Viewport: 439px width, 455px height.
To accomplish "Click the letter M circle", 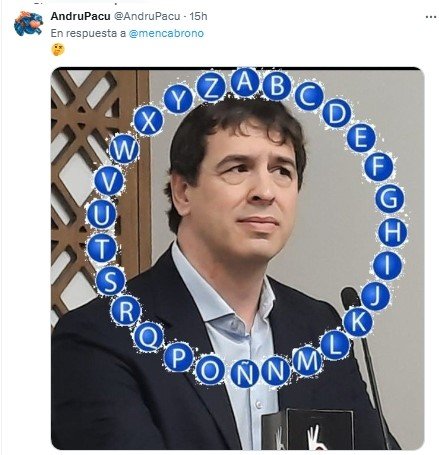I will point(307,361).
